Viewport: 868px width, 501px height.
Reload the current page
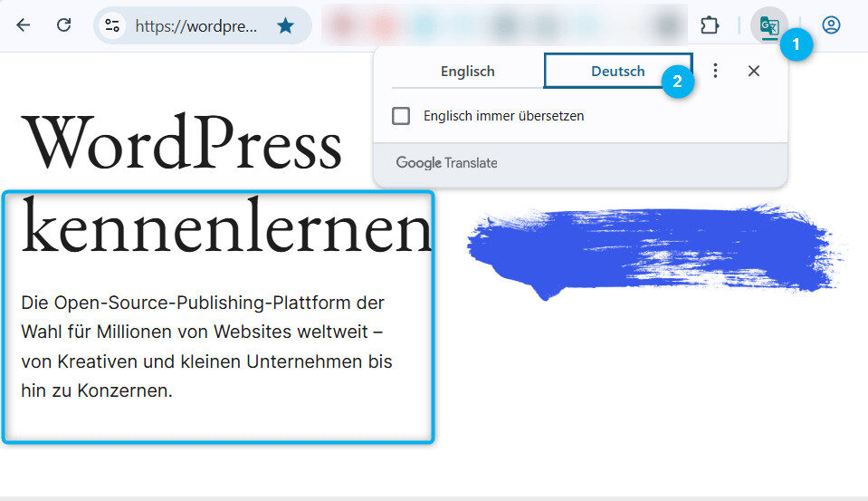(63, 25)
